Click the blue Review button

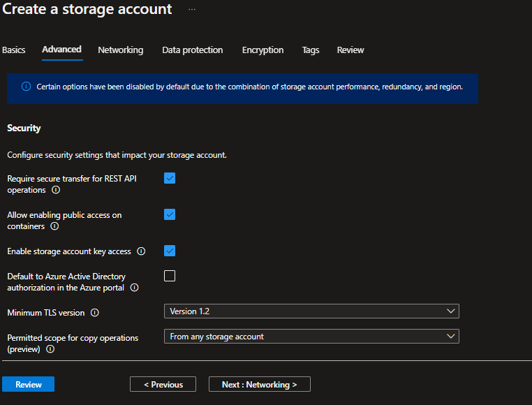pos(28,385)
